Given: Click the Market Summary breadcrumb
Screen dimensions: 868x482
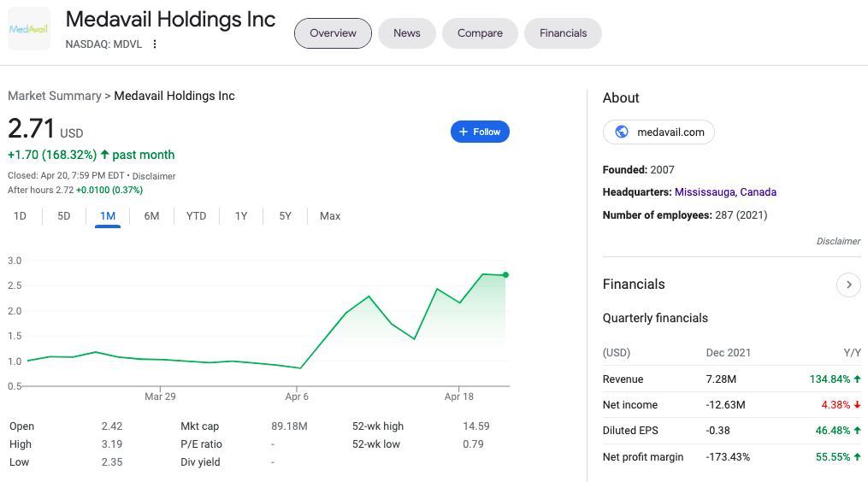Looking at the screenshot, I should click(55, 96).
